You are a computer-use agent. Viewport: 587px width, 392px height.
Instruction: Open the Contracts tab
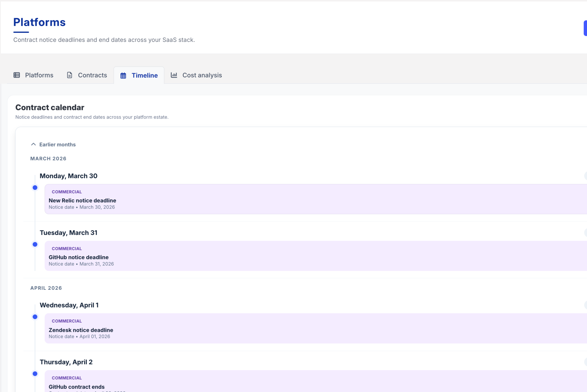tap(92, 75)
